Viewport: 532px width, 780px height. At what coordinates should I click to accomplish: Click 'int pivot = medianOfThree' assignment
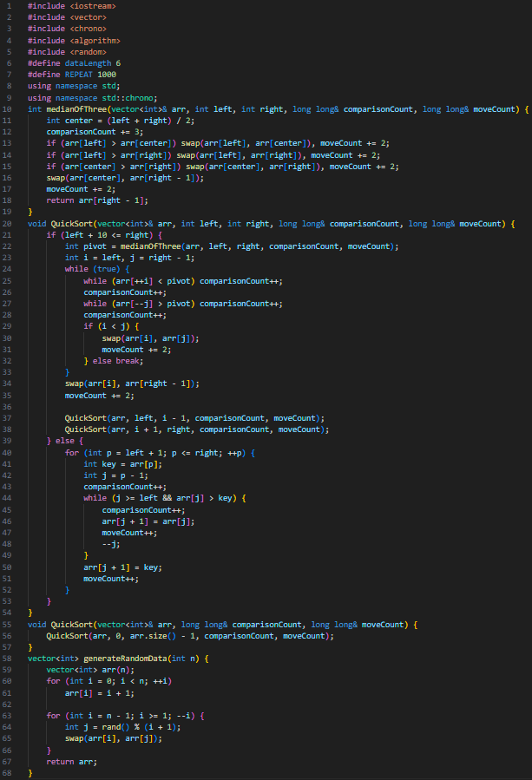coord(123,246)
